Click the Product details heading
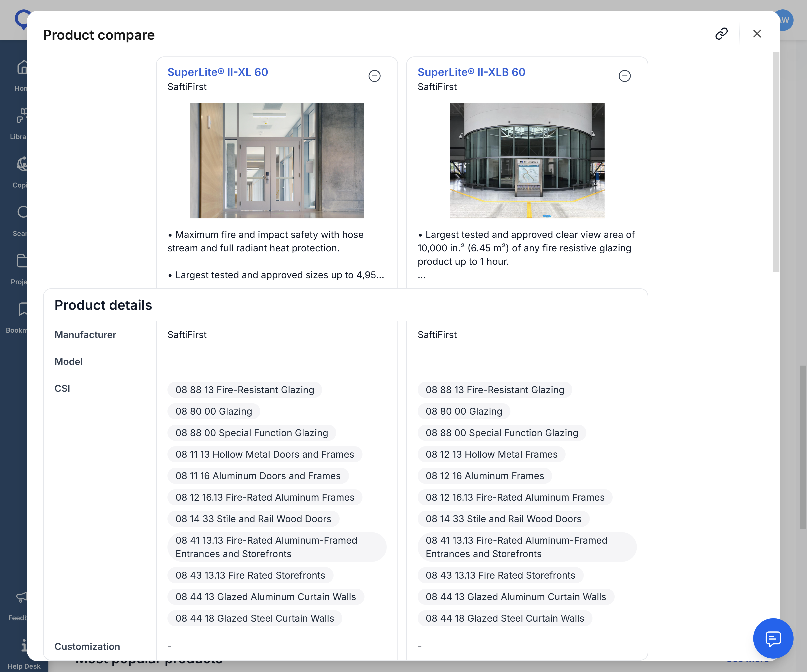The image size is (807, 672). (x=103, y=305)
